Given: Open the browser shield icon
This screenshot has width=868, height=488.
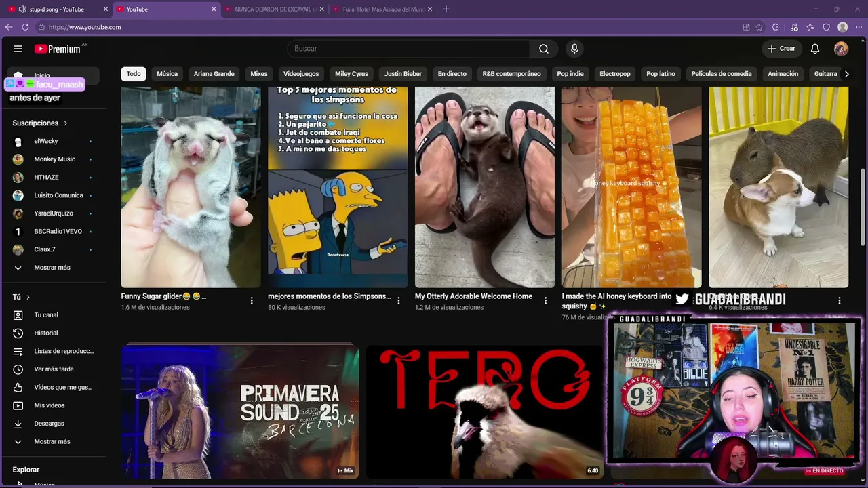Looking at the screenshot, I should click(x=827, y=27).
